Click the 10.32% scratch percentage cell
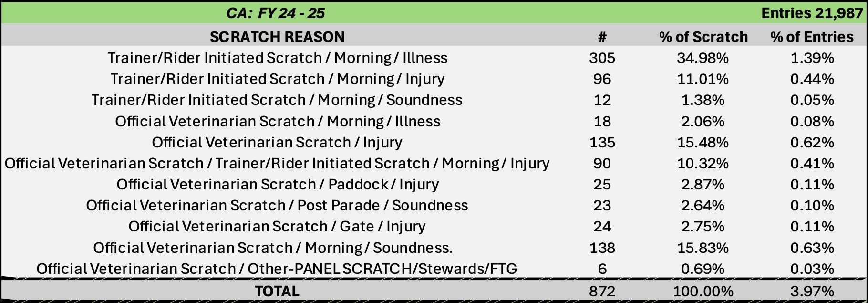Viewport: 868px width, 303px height. pos(703,163)
